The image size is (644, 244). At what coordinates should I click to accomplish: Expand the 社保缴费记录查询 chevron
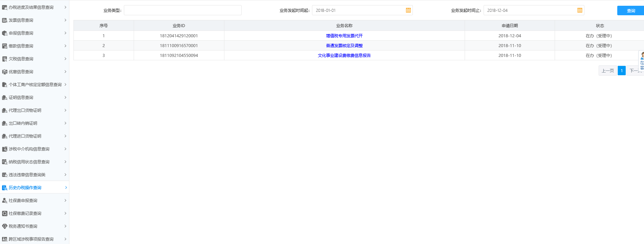click(65, 213)
